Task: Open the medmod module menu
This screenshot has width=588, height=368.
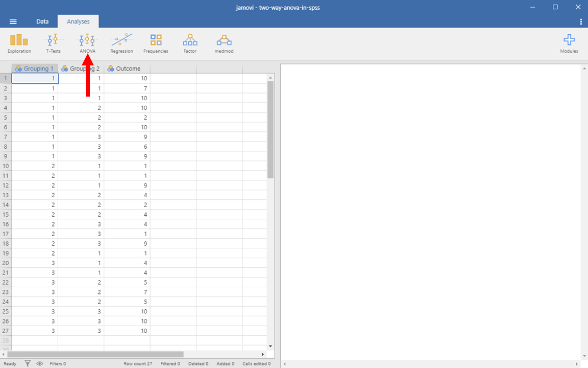Action: tap(224, 43)
